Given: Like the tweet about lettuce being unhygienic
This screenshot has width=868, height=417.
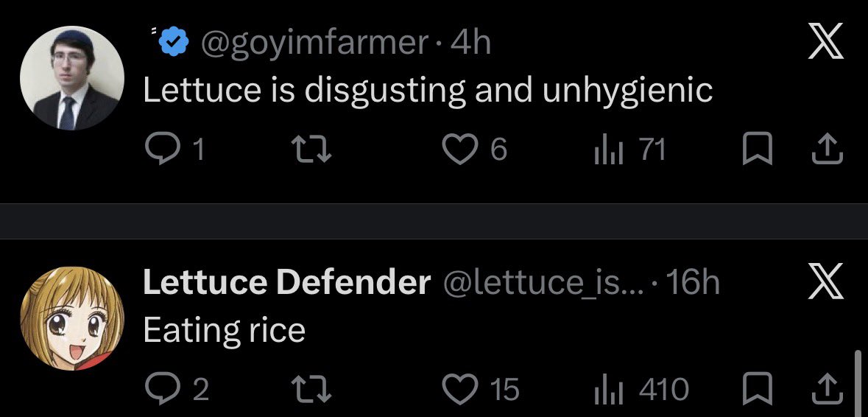Looking at the screenshot, I should pos(475,150).
